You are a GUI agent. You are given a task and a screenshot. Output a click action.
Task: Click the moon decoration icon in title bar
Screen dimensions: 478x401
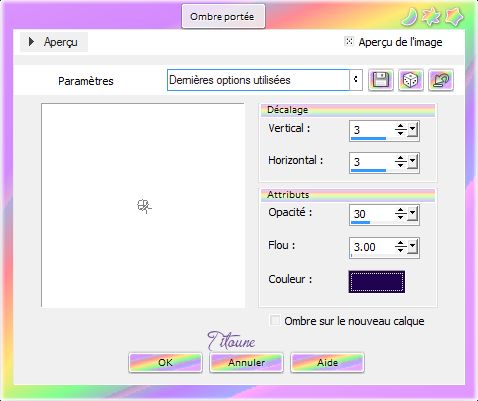tap(409, 17)
